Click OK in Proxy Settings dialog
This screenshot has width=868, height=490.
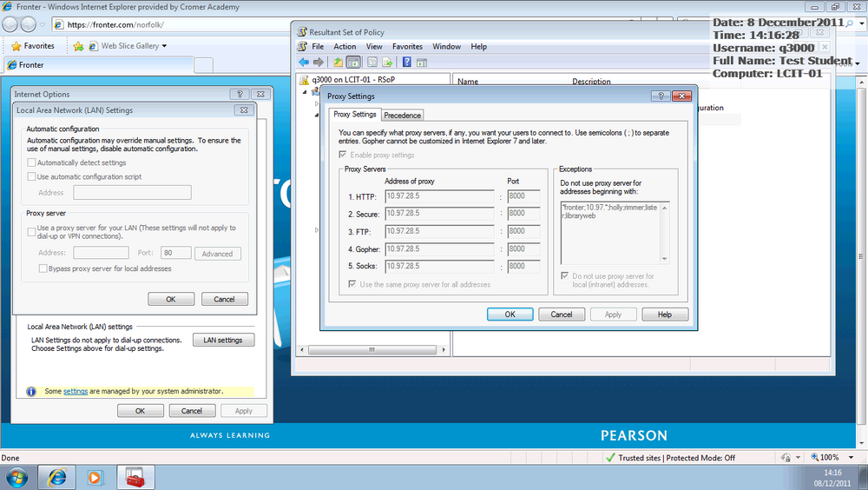(x=510, y=315)
